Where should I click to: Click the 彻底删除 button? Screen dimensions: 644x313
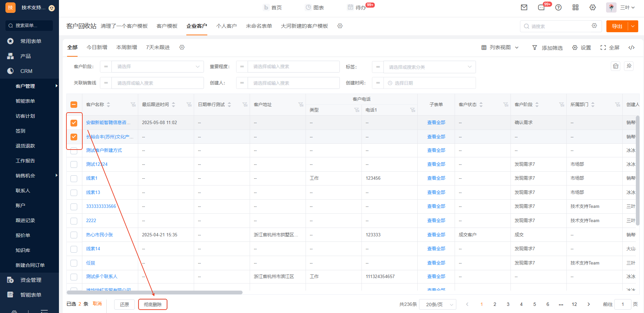point(153,305)
